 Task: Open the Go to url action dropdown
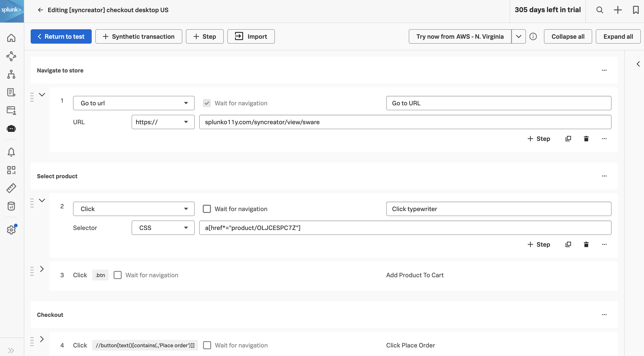pyautogui.click(x=134, y=103)
